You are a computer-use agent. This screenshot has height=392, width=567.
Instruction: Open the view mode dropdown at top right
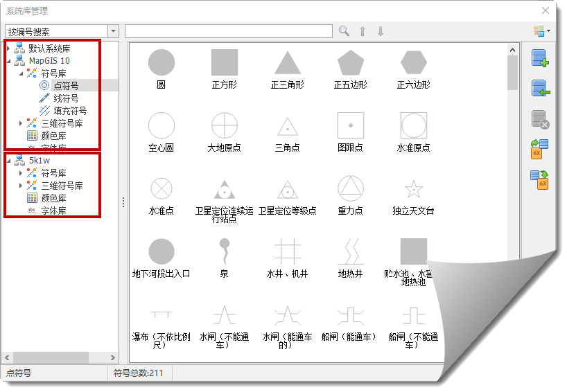541,31
